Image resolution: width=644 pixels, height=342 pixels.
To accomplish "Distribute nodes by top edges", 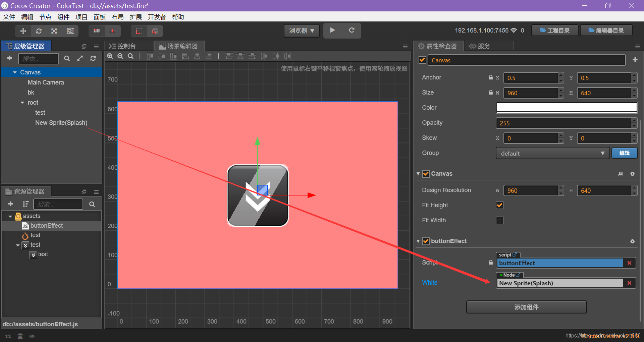I will point(229,56).
